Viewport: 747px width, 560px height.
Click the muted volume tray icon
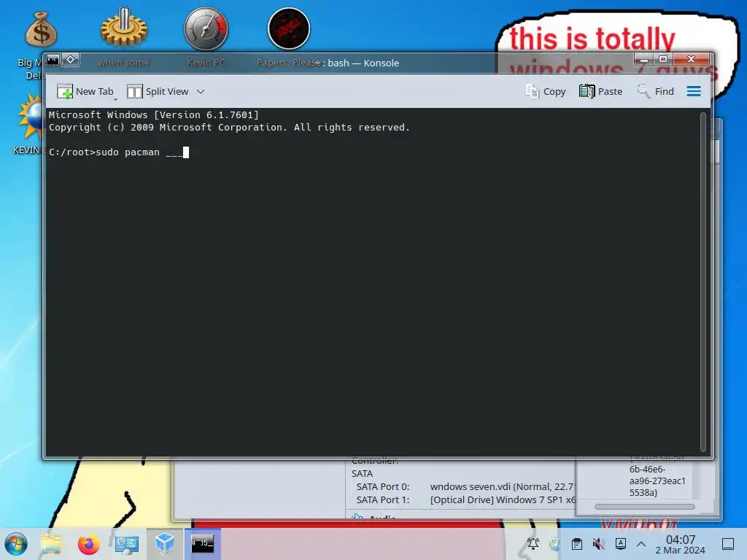click(598, 543)
